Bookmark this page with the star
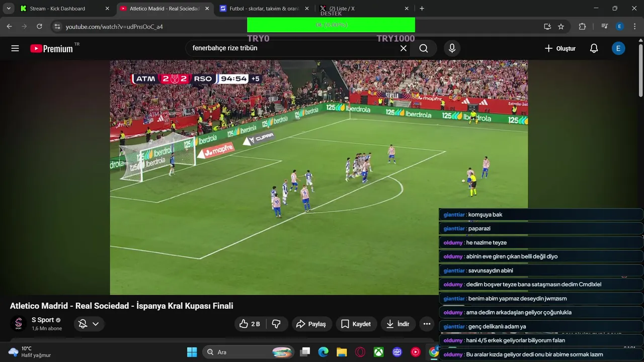This screenshot has height=362, width=644. [561, 26]
